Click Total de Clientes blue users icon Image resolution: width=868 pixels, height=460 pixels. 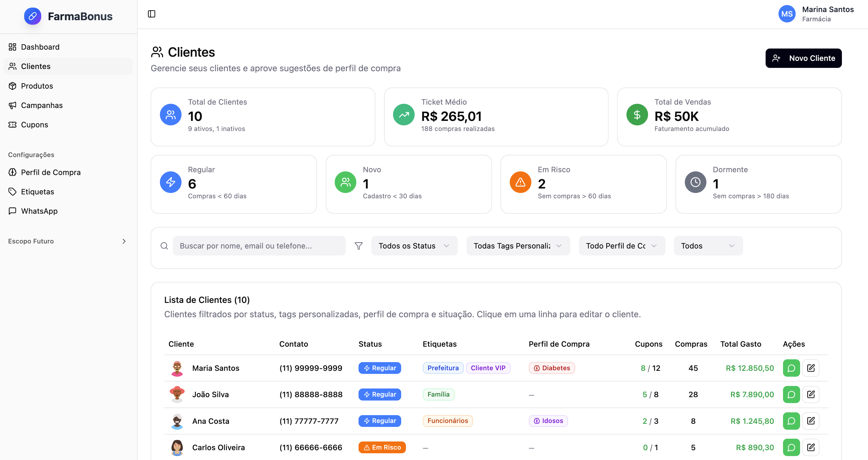(171, 114)
